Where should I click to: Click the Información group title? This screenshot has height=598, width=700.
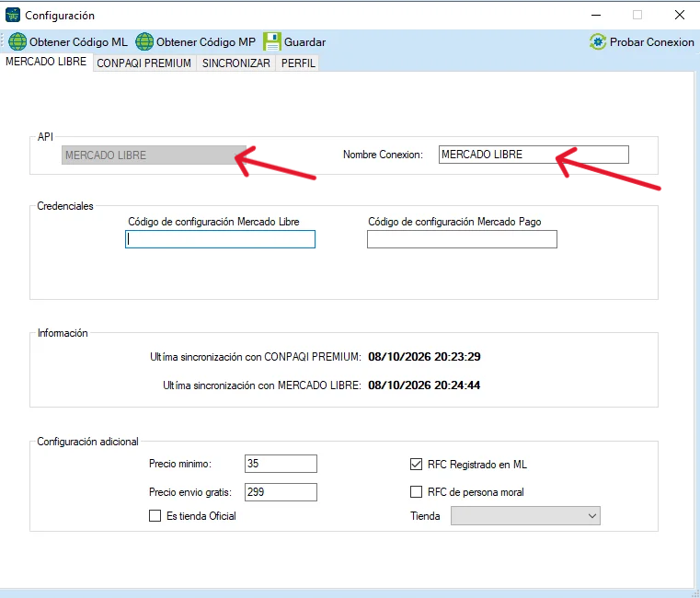63,333
